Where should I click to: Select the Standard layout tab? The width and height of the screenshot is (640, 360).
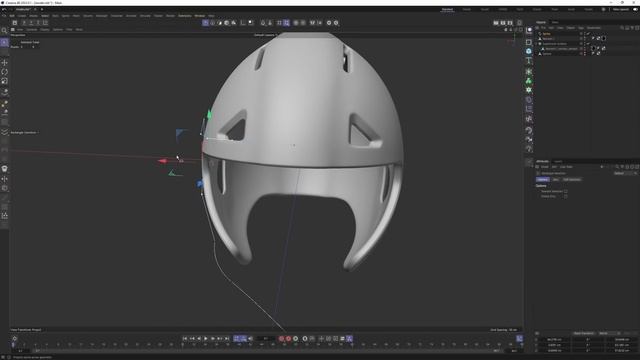click(x=447, y=9)
